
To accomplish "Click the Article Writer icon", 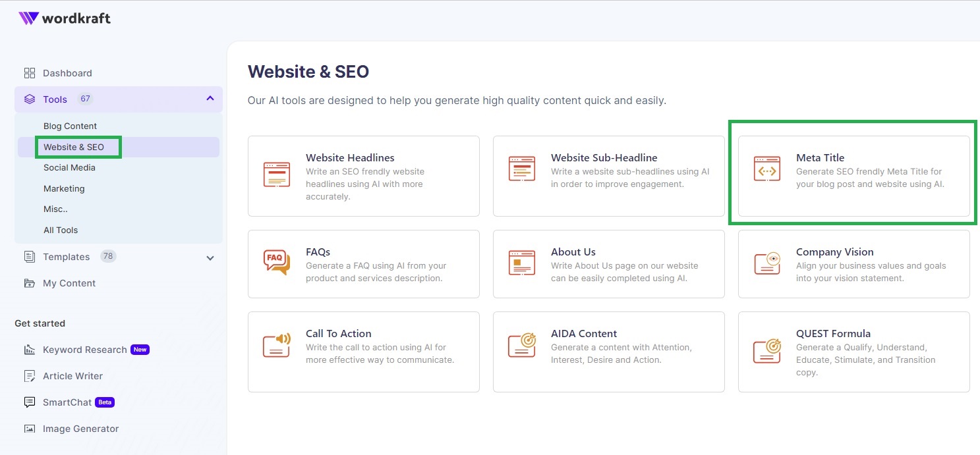I will point(30,376).
